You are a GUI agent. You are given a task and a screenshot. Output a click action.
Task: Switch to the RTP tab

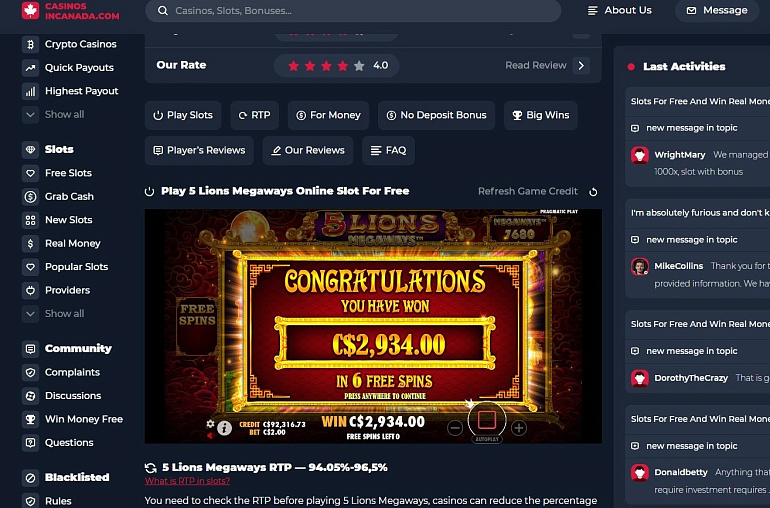coord(254,115)
